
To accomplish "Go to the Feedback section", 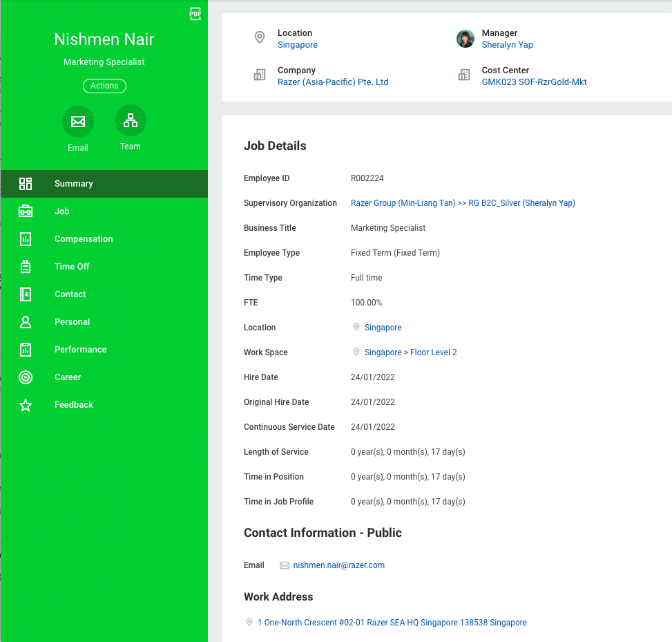I will coord(104,405).
